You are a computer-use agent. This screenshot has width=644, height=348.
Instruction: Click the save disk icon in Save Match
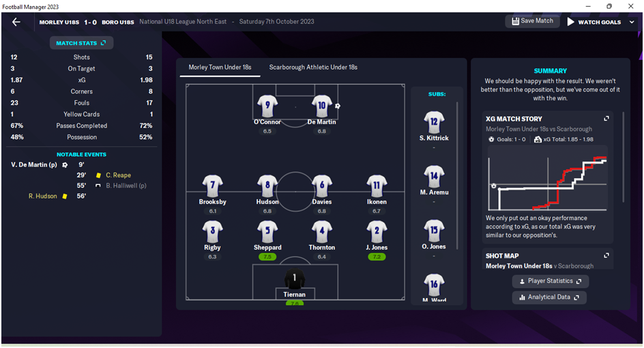pos(515,21)
